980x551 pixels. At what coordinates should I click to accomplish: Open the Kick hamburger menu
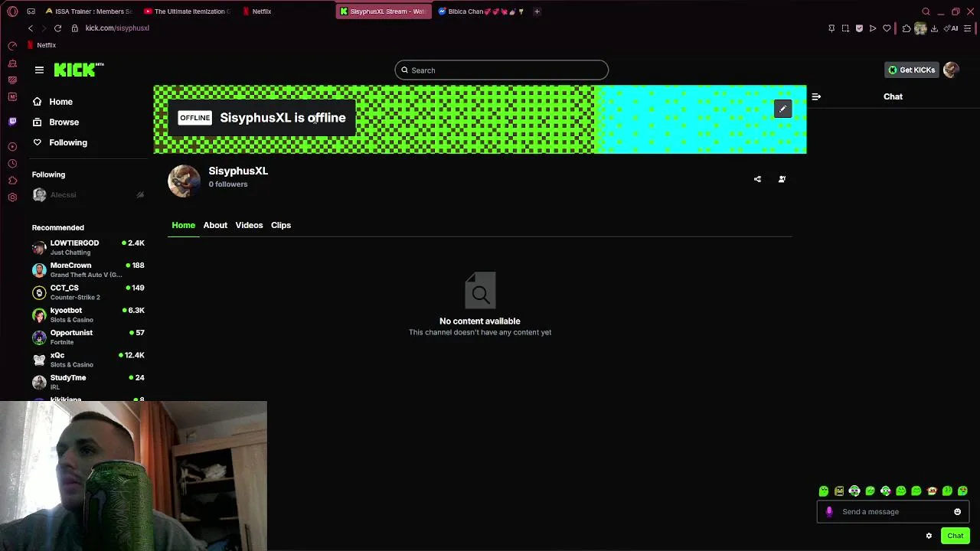(39, 70)
